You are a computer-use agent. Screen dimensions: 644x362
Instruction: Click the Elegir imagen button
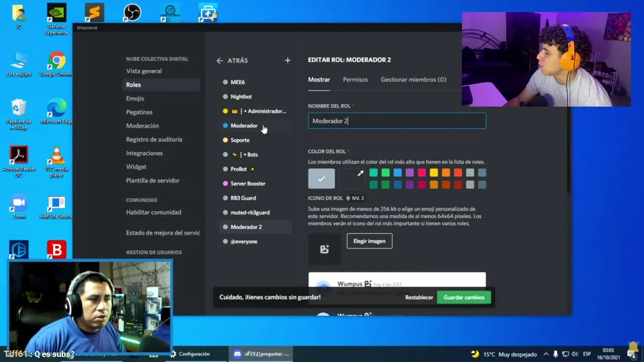click(x=369, y=241)
